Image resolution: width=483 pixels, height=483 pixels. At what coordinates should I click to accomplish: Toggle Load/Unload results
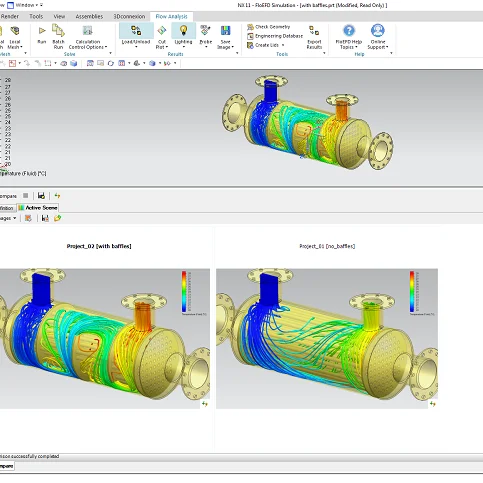(x=136, y=36)
